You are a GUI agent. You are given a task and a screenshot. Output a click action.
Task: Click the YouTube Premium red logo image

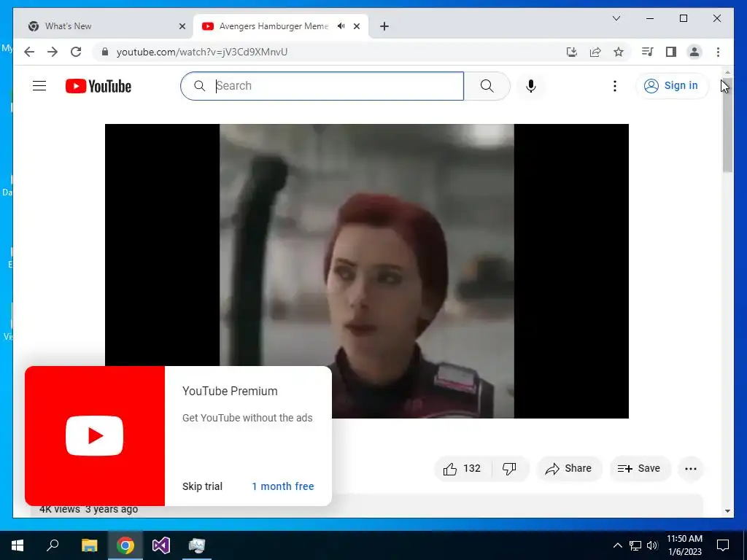[94, 436]
